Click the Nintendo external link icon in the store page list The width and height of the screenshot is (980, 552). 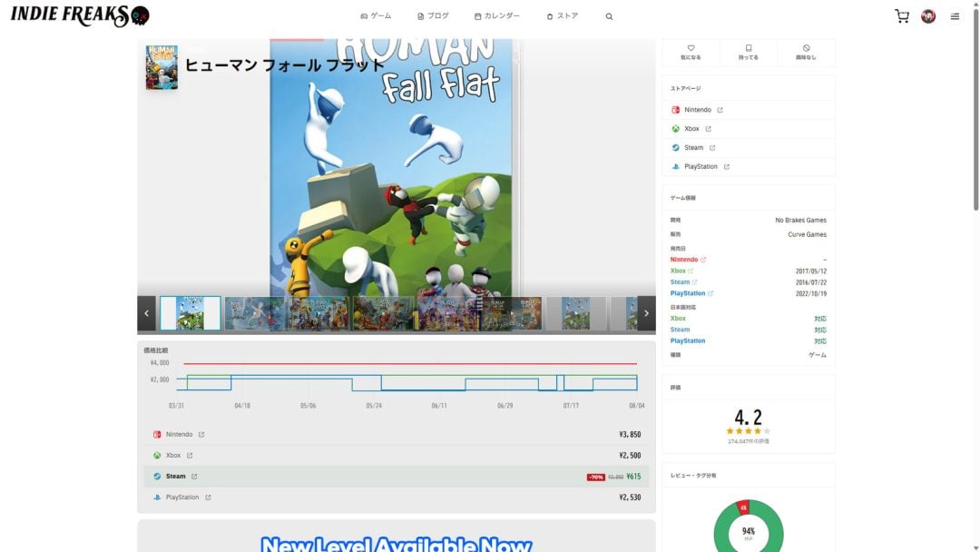(x=720, y=110)
